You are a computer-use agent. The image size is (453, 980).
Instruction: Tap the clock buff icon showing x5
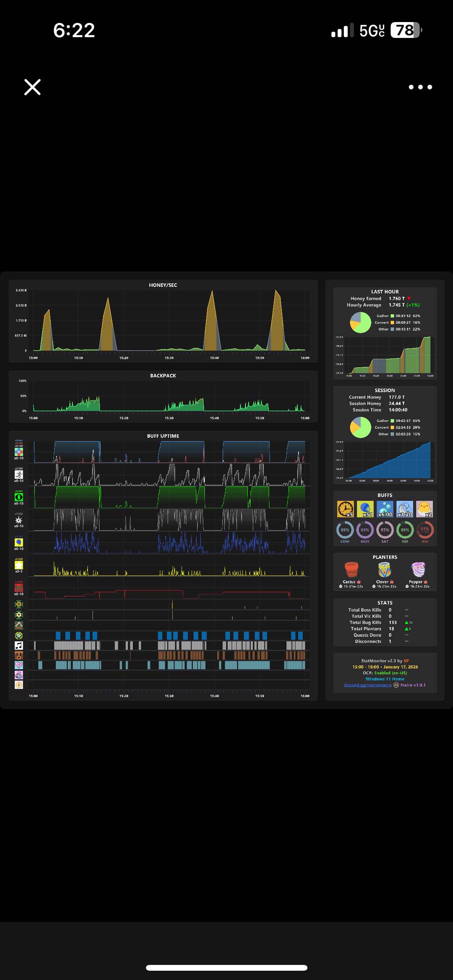pyautogui.click(x=345, y=509)
